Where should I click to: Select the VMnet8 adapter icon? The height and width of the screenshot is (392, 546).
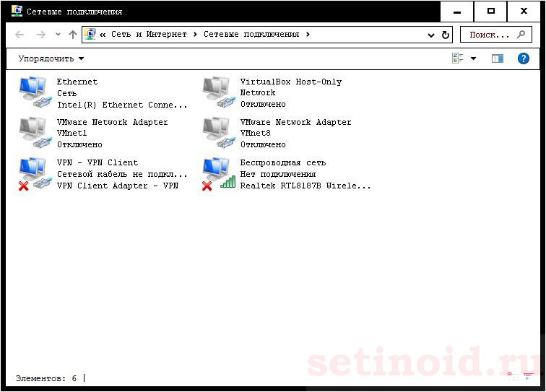pyautogui.click(x=218, y=133)
